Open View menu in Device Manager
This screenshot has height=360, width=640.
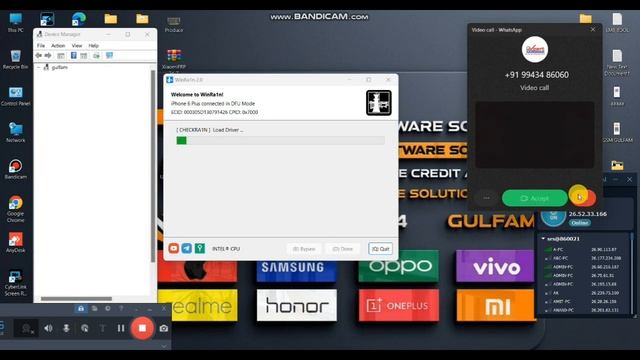pyautogui.click(x=77, y=46)
